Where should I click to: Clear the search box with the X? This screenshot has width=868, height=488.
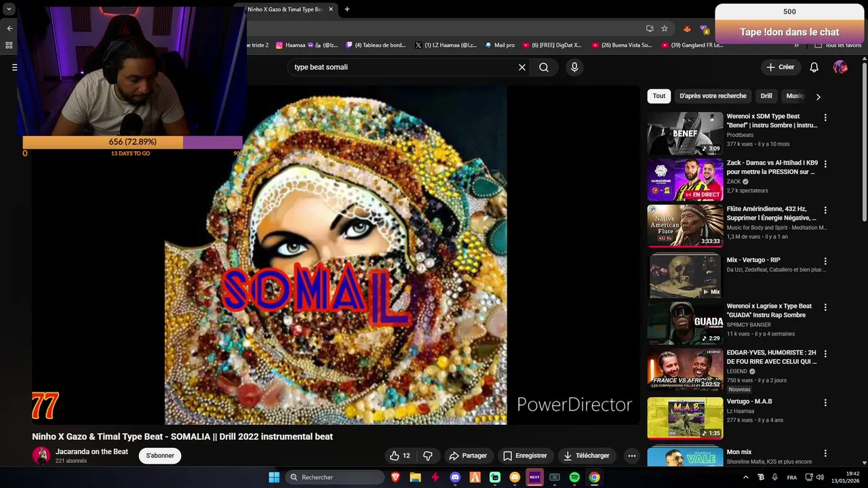(x=522, y=67)
